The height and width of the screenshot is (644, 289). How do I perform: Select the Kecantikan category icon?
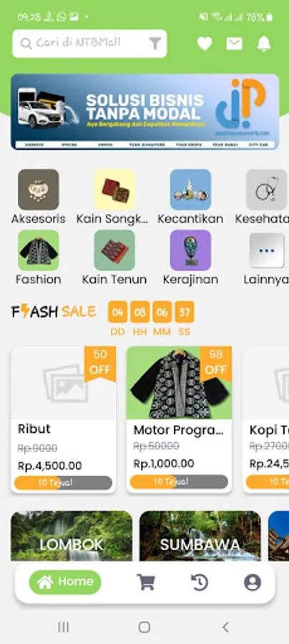(x=190, y=190)
